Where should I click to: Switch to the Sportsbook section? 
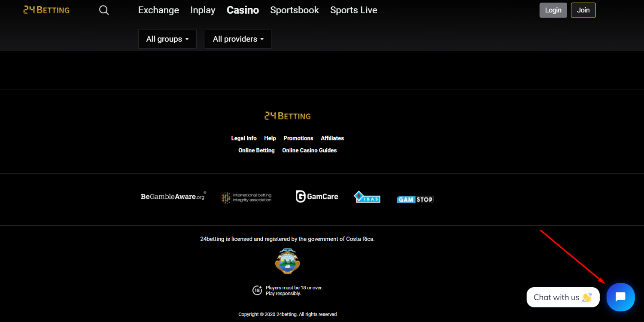[x=295, y=10]
